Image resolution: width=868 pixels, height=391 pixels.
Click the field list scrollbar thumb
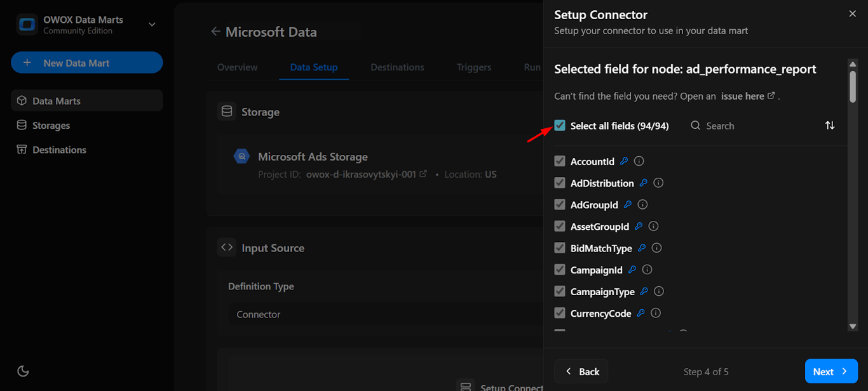click(x=853, y=86)
